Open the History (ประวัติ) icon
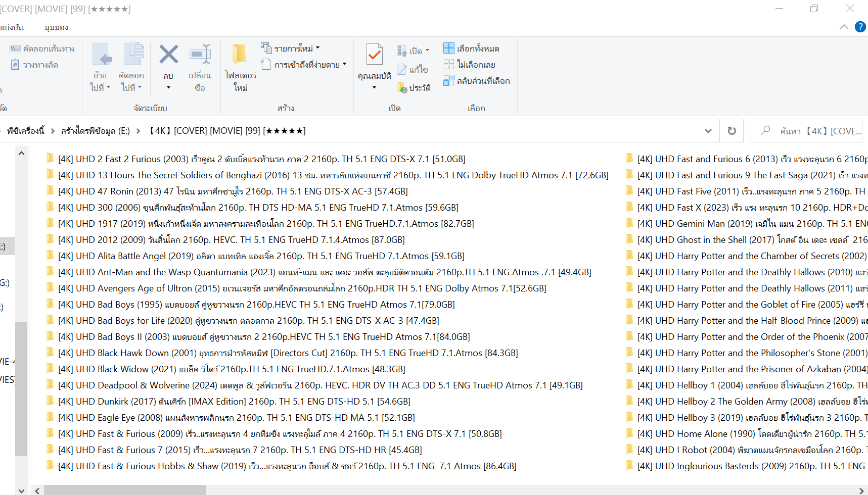 point(402,88)
